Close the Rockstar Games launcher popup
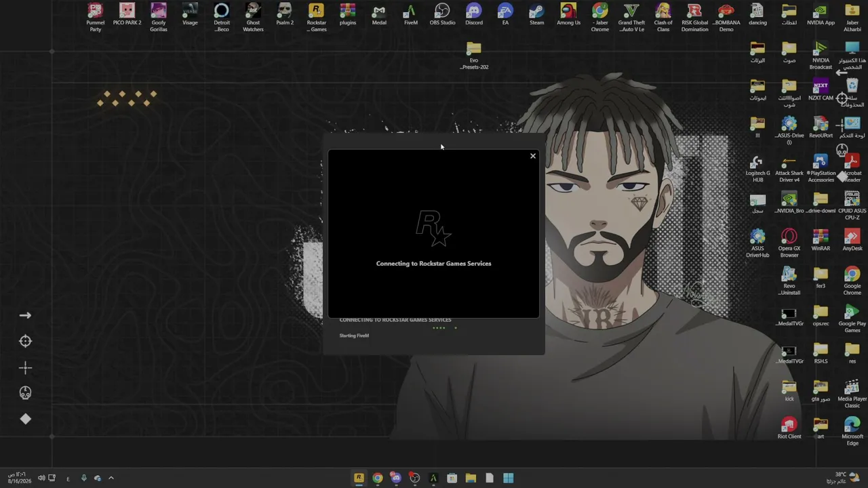This screenshot has width=868, height=488. [x=533, y=156]
